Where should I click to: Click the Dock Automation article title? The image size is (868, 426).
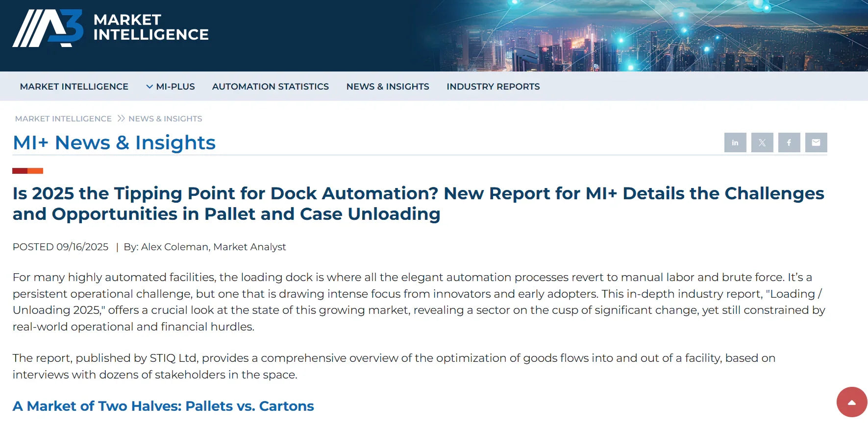click(418, 203)
